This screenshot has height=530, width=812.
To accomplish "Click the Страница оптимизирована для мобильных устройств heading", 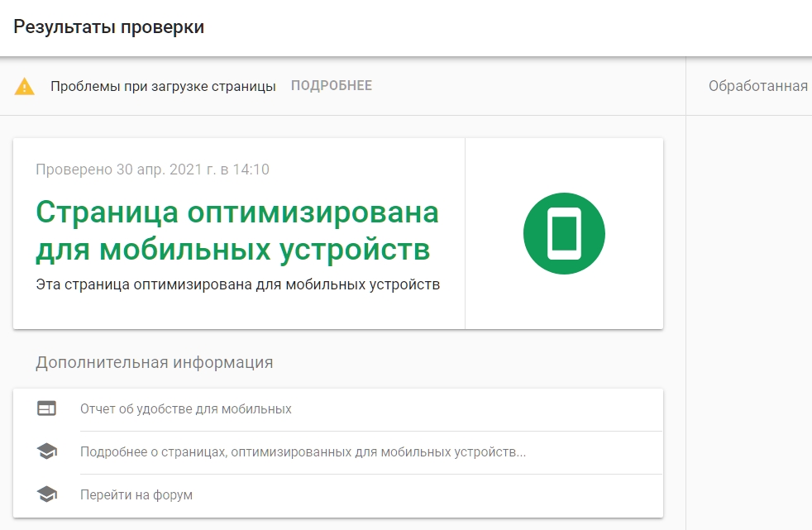I will coord(237,231).
